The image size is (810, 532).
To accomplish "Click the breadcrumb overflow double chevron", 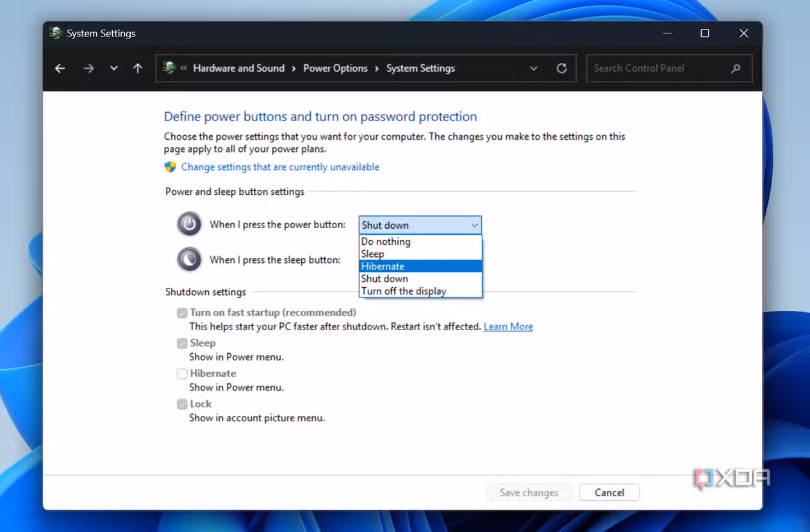I will [183, 68].
